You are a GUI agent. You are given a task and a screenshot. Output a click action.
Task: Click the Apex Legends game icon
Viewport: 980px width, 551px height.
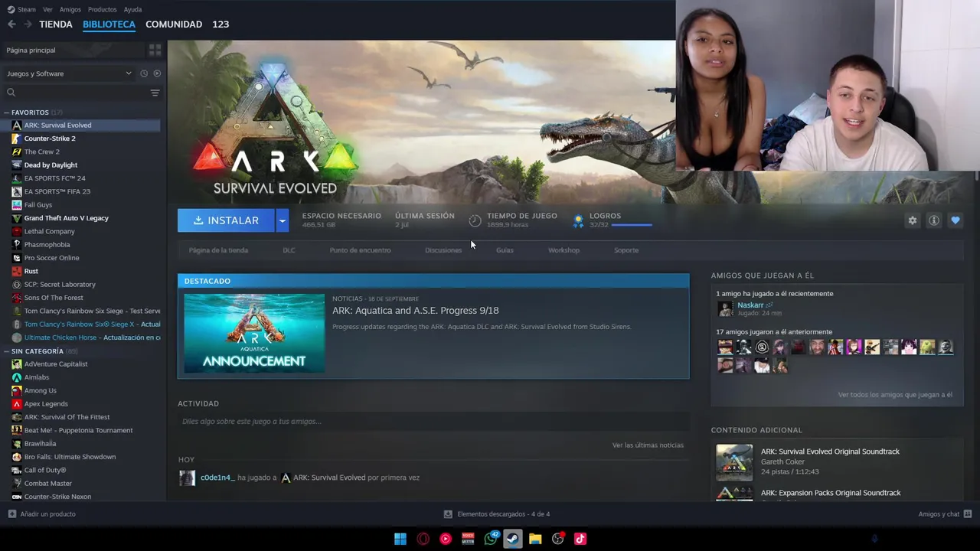(x=17, y=404)
